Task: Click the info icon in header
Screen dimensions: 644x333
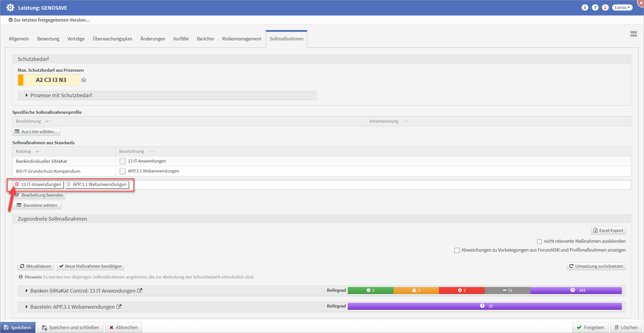Action: point(585,7)
